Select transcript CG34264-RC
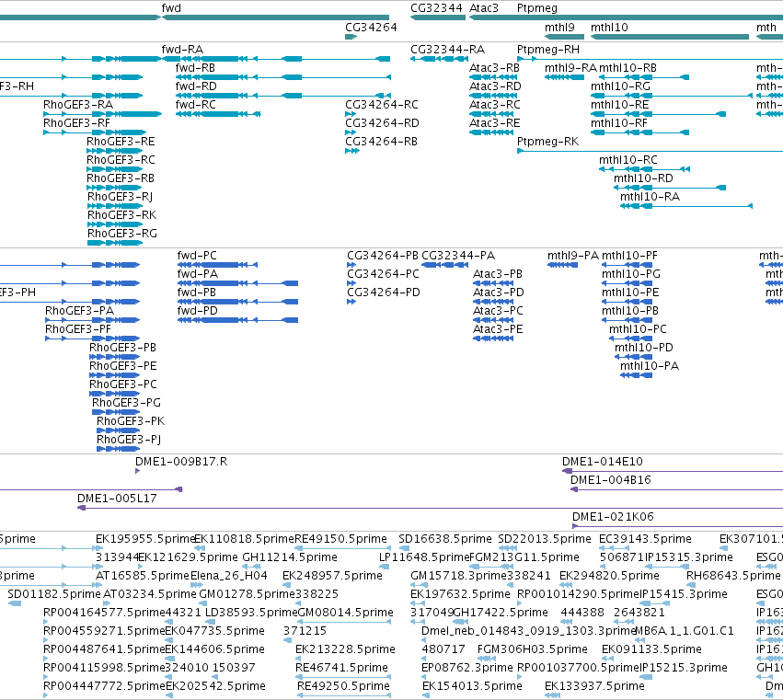This screenshot has height=700, width=783. click(382, 105)
